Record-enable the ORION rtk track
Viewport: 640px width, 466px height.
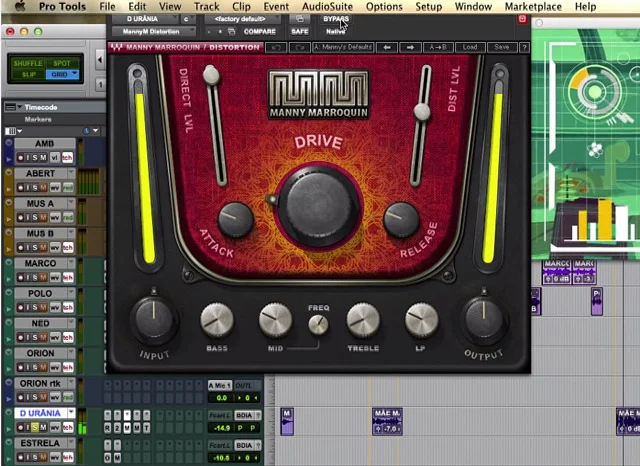click(20, 397)
